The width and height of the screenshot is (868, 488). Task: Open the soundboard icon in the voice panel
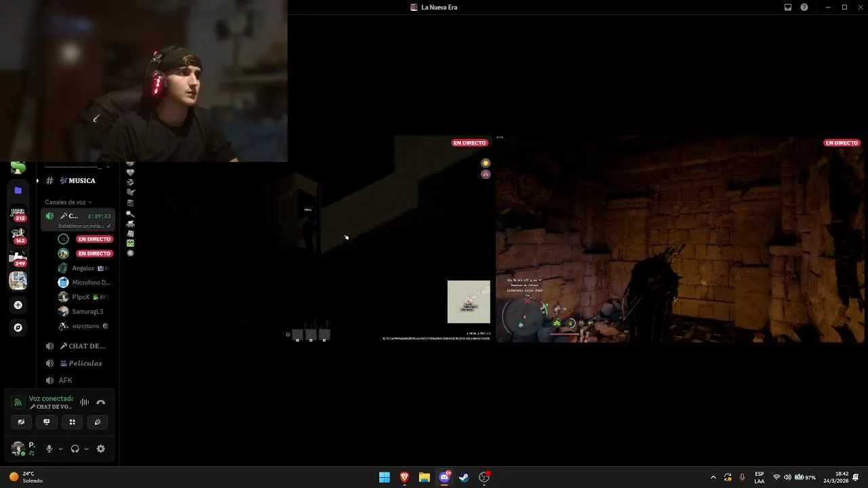pos(98,422)
